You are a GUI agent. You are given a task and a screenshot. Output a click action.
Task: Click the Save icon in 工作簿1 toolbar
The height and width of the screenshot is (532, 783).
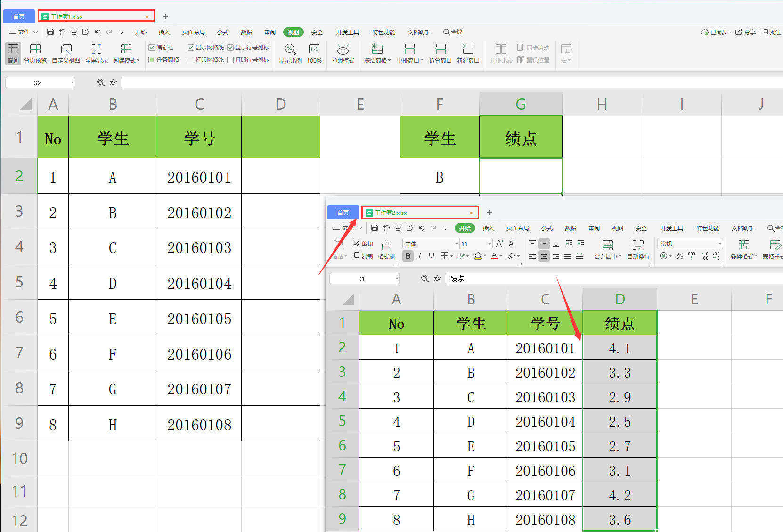(50, 32)
